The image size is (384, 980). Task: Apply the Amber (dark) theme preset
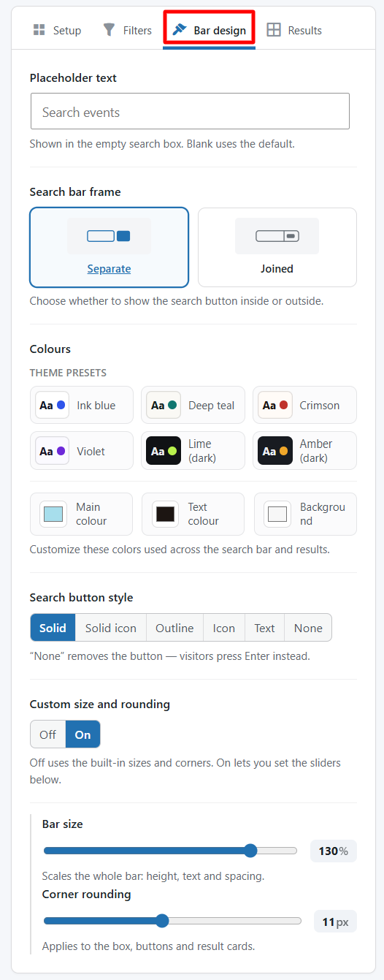point(304,451)
